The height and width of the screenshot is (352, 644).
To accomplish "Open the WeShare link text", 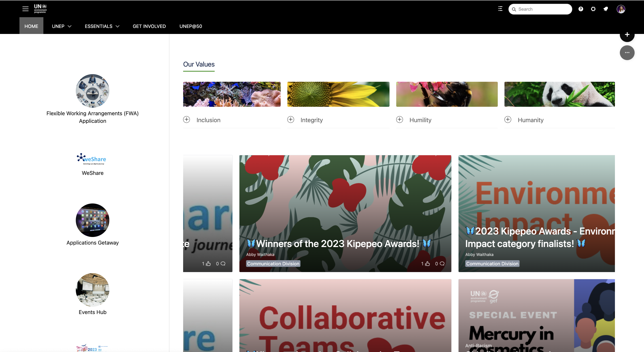I will (x=93, y=173).
